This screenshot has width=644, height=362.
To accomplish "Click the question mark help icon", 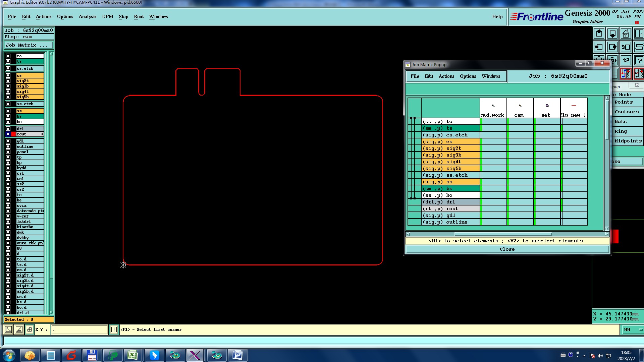I will click(639, 61).
